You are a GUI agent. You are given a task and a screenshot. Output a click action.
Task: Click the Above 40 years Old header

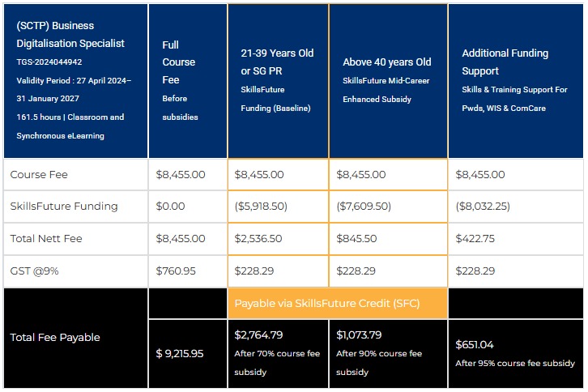(x=386, y=62)
